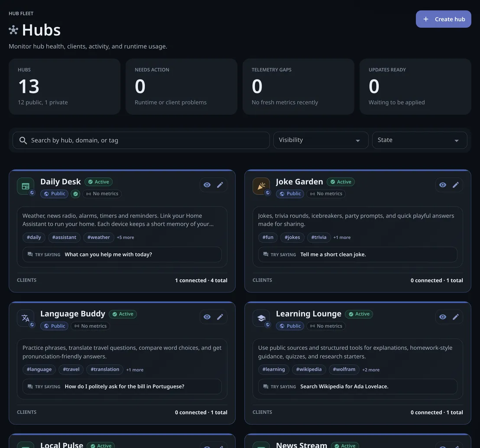Open the State filter dropdown
This screenshot has width=480, height=448.
tap(419, 140)
